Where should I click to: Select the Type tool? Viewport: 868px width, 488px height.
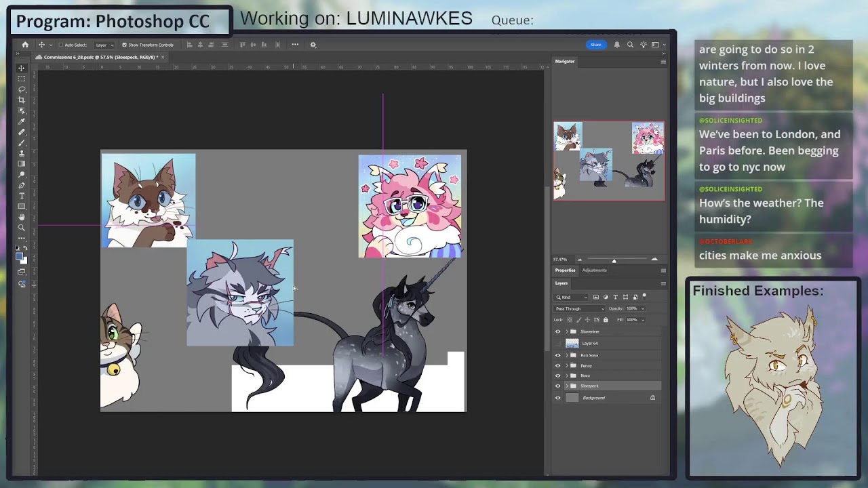pyautogui.click(x=22, y=195)
